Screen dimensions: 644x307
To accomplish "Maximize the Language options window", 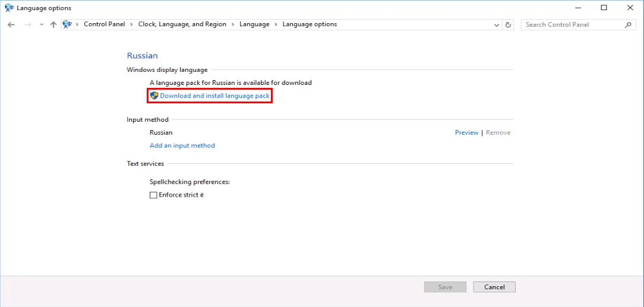I will (x=604, y=8).
